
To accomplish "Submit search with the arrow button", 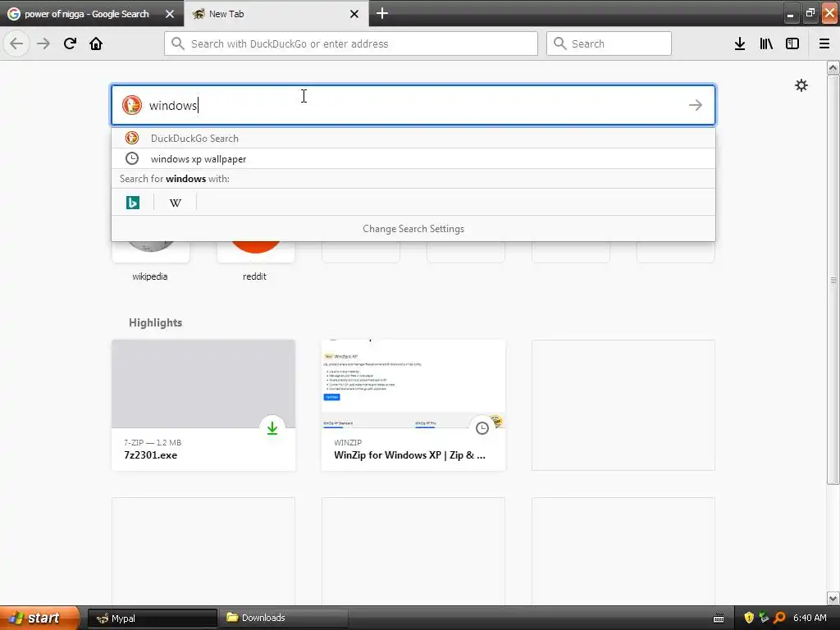I will click(696, 105).
